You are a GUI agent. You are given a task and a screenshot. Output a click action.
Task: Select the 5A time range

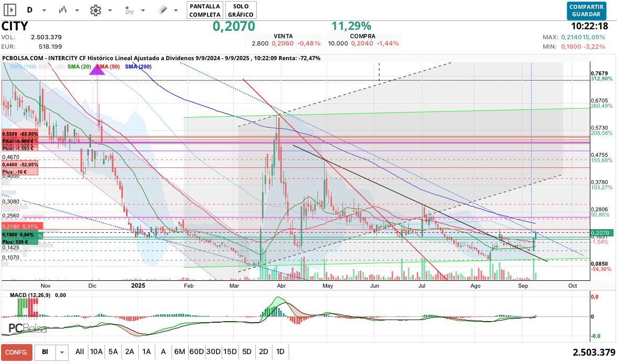tap(113, 352)
